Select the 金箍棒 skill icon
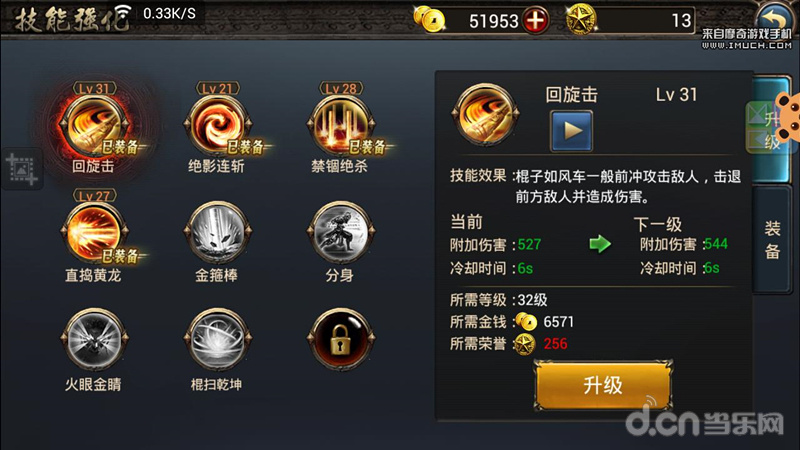This screenshot has height=450, width=800. click(218, 233)
